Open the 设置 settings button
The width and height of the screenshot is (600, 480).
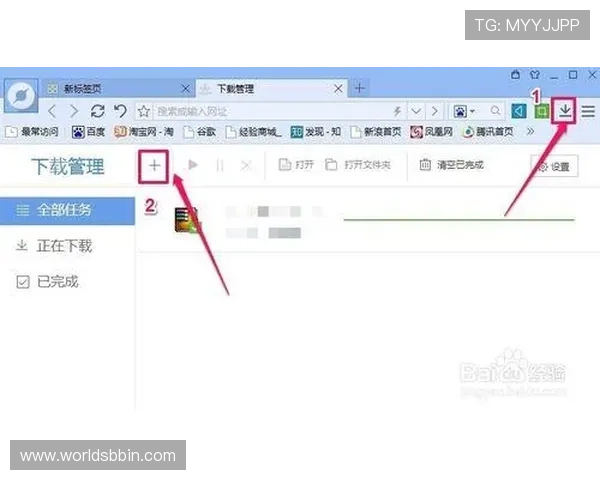tap(554, 167)
